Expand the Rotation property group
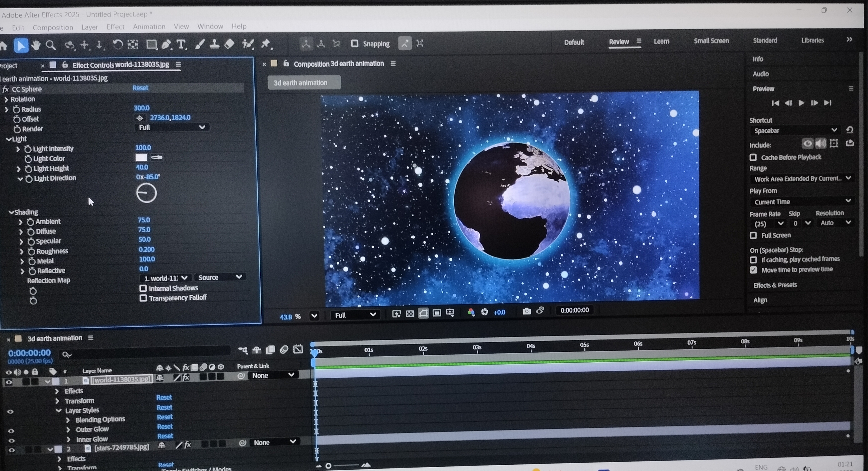868x471 pixels. (6, 99)
